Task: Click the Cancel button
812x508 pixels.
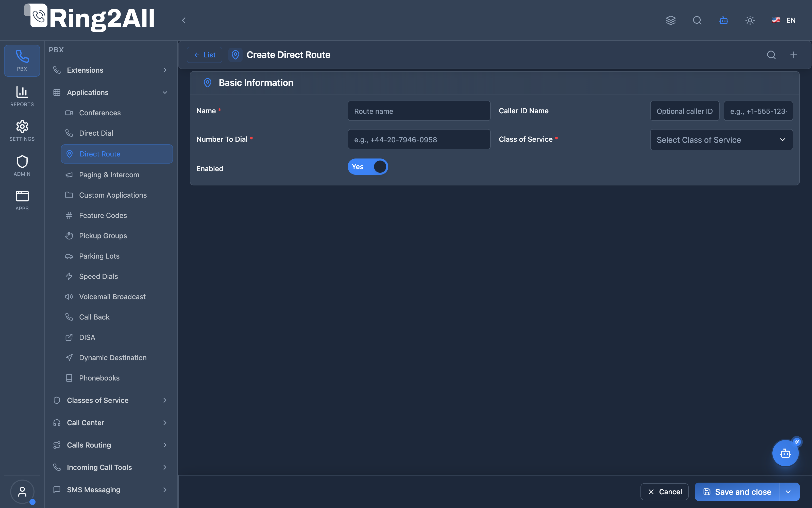Action: 664,491
